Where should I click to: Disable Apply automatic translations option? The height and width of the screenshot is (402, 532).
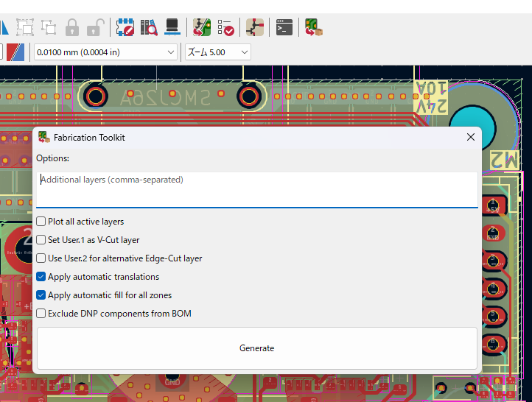click(41, 277)
